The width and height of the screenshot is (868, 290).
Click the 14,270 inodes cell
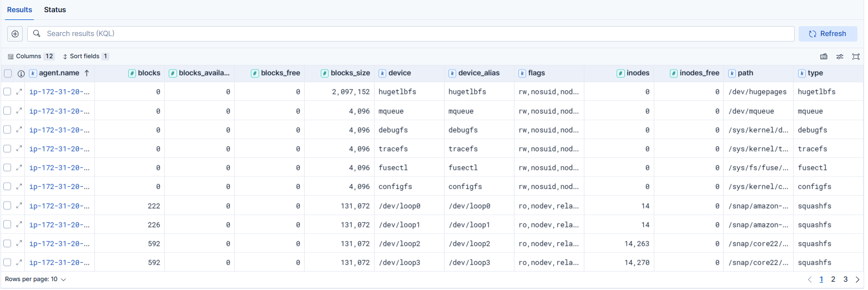pos(619,262)
